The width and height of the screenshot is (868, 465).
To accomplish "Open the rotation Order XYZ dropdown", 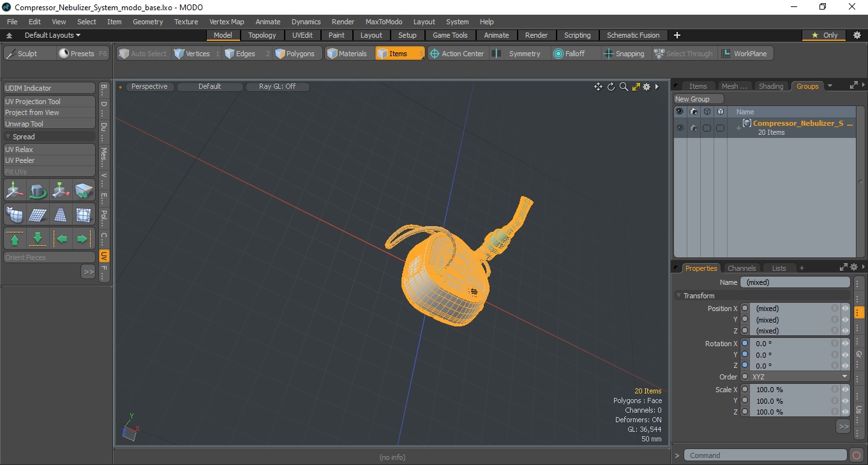I will (800, 377).
